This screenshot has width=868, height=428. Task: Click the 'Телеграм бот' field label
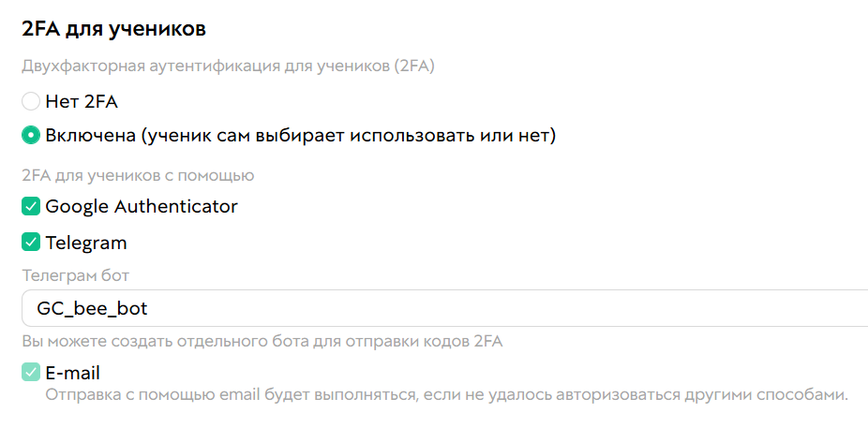pos(76,275)
